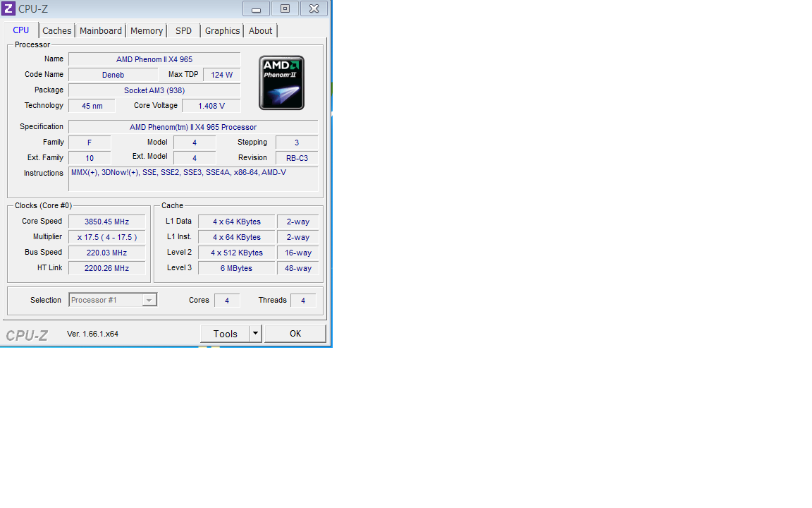Screen dimensions: 812x508
Task: Switch to the Caches tab
Action: [x=57, y=30]
